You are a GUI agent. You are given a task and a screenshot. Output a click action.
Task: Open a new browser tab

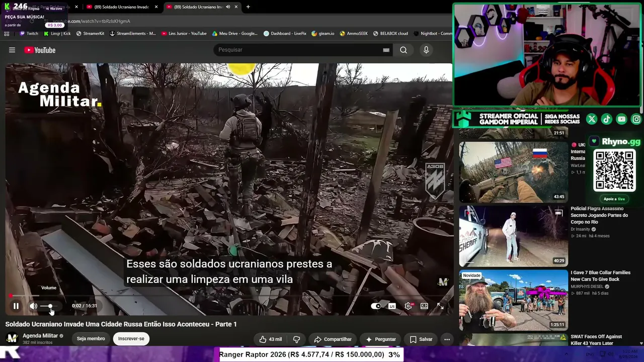click(248, 7)
